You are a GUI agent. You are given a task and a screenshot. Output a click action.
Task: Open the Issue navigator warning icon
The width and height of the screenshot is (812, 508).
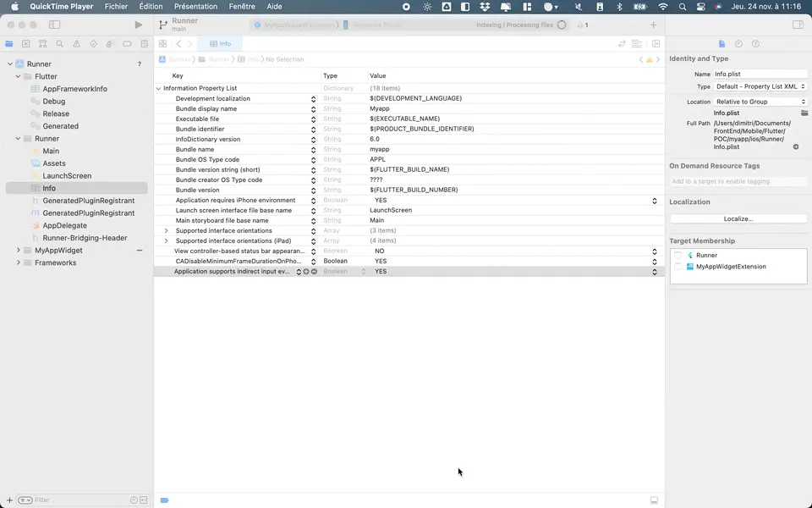click(x=77, y=44)
